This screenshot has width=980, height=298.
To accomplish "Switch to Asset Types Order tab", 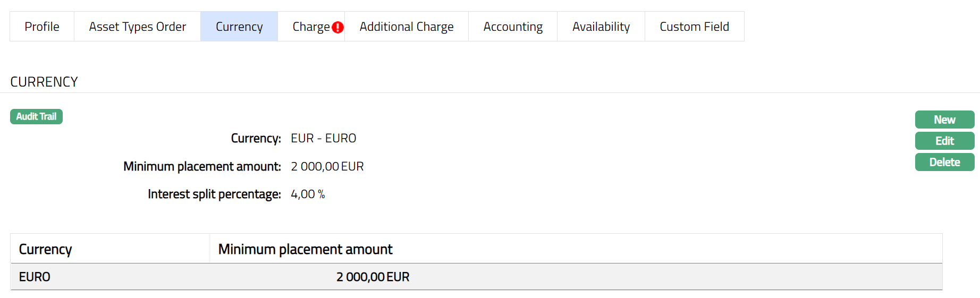I will (137, 27).
